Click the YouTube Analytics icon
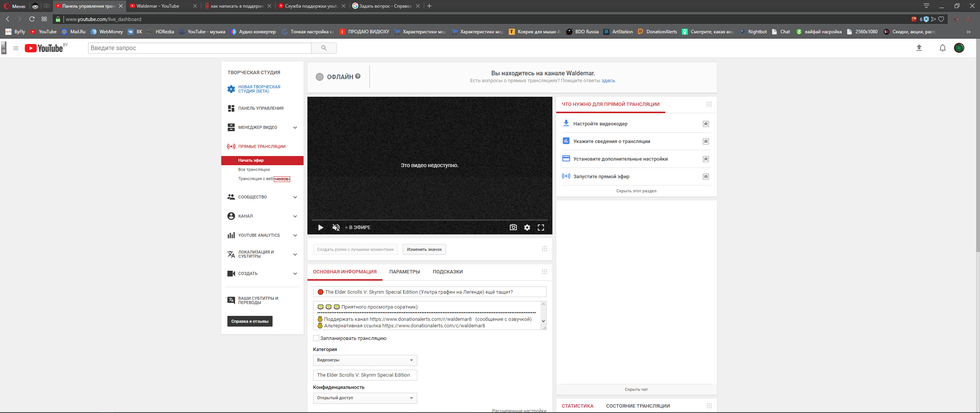 pos(230,235)
